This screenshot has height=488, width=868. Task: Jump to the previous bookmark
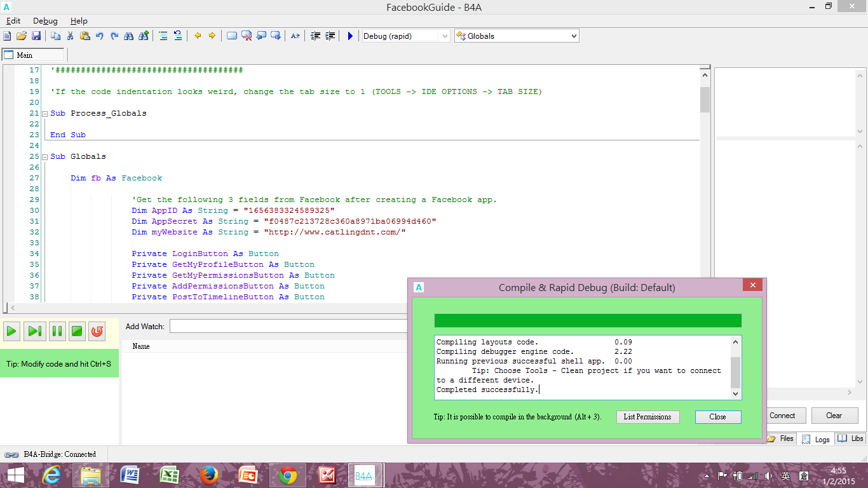(x=261, y=36)
